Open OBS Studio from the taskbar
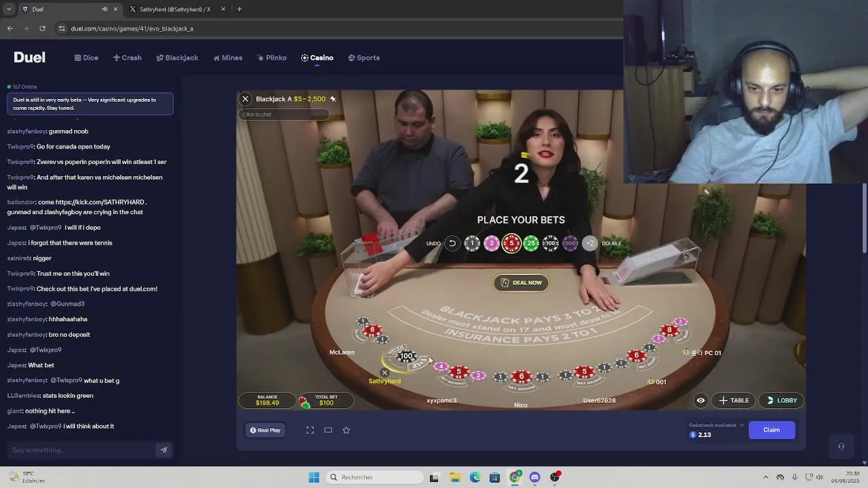 pyautogui.click(x=555, y=477)
